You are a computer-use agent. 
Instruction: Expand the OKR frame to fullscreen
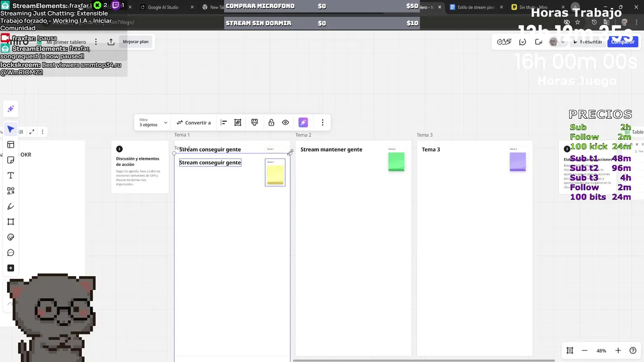(32, 132)
